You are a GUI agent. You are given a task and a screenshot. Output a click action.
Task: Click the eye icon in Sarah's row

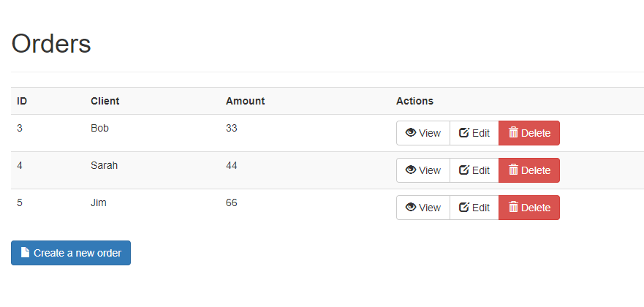tap(411, 170)
